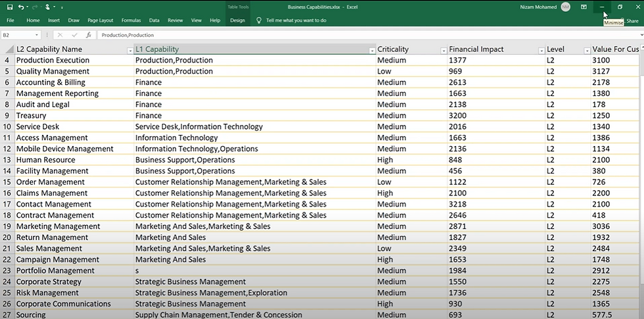
Task: Click the user avatar NM circle
Action: (566, 7)
